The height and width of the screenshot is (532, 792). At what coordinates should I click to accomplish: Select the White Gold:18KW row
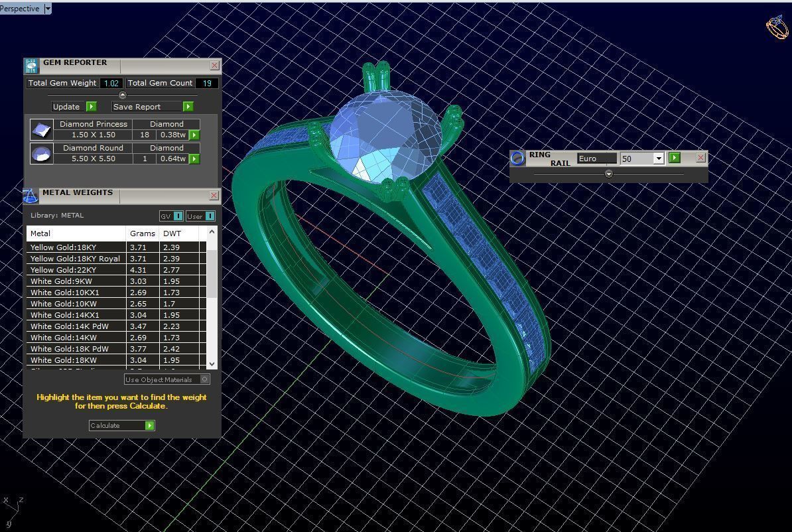116,360
